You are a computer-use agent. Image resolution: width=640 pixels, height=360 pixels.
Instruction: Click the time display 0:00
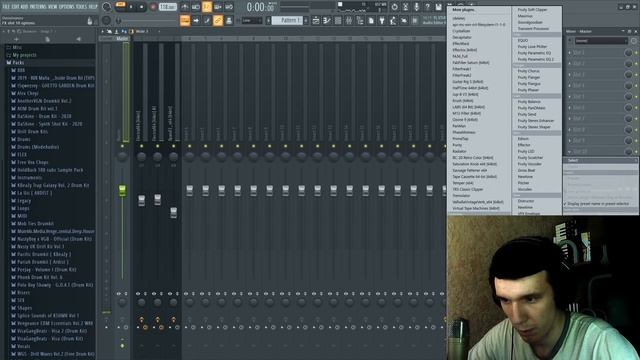[x=260, y=7]
